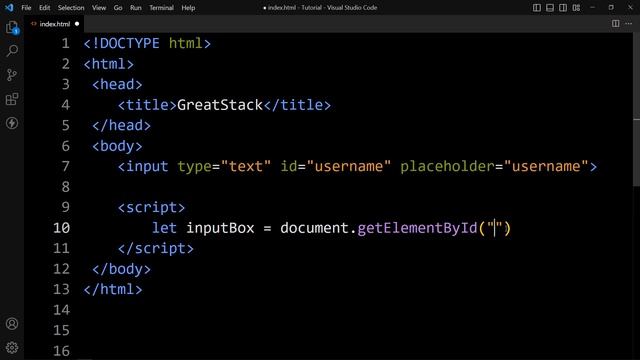Viewport: 640px width, 360px height.
Task: Click empty line 8 number
Action: click(66, 187)
